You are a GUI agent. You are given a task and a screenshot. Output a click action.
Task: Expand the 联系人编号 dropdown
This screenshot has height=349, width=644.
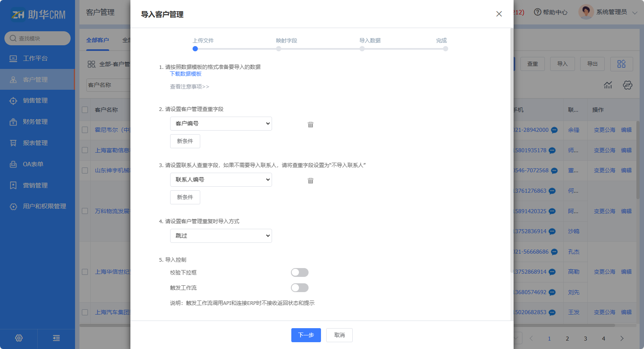point(221,180)
